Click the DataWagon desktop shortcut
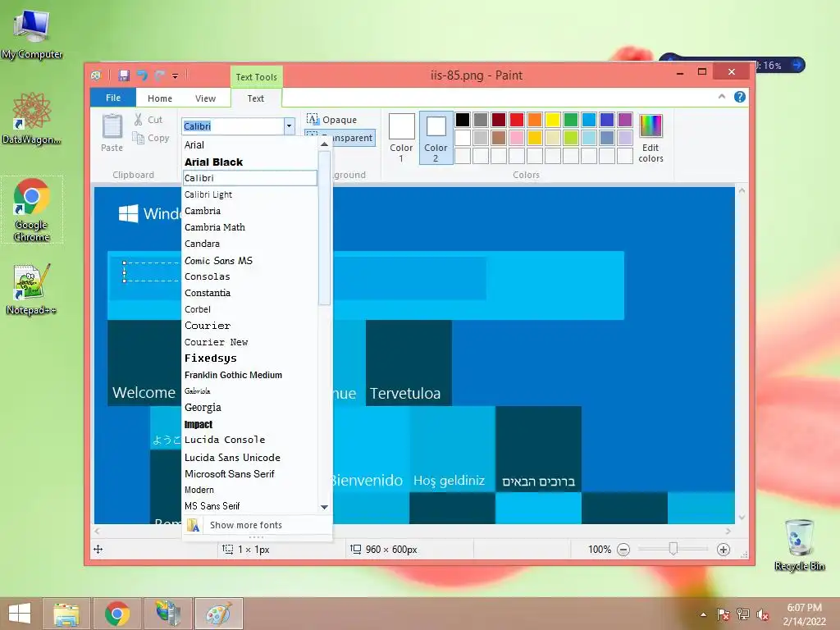Screen dimensions: 840x630 coord(32,118)
